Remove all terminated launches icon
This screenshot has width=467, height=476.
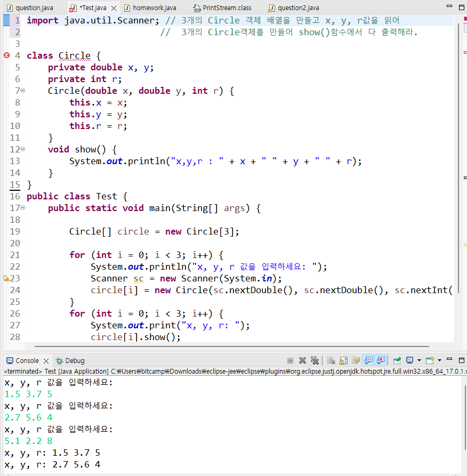click(315, 360)
